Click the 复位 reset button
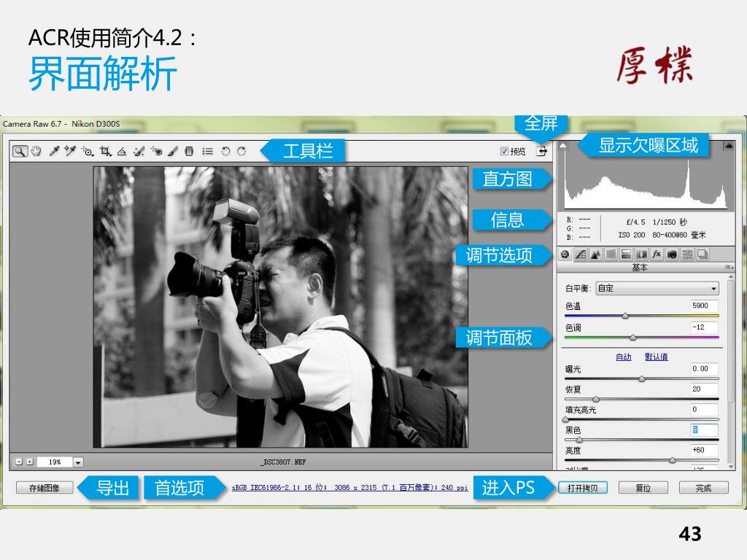The image size is (747, 560). tap(643, 488)
